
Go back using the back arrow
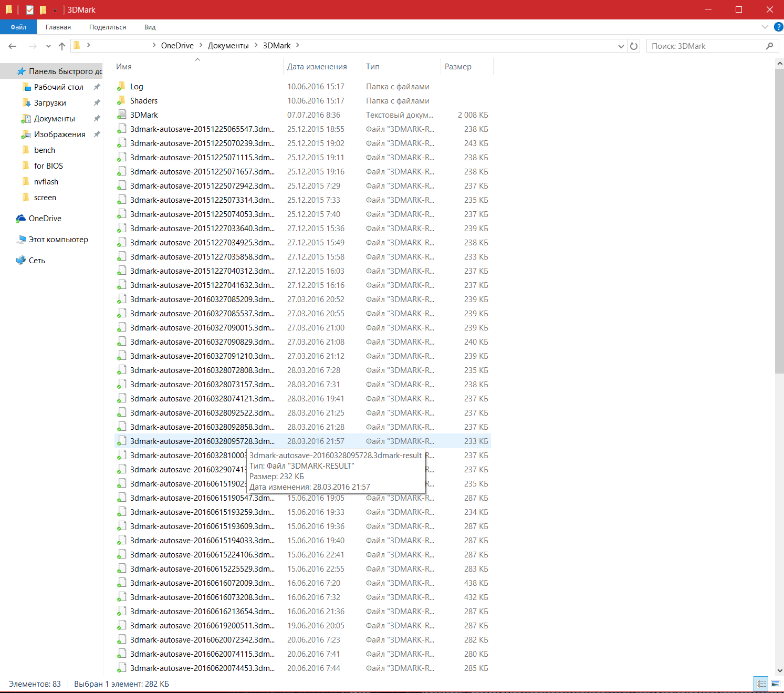[x=13, y=46]
